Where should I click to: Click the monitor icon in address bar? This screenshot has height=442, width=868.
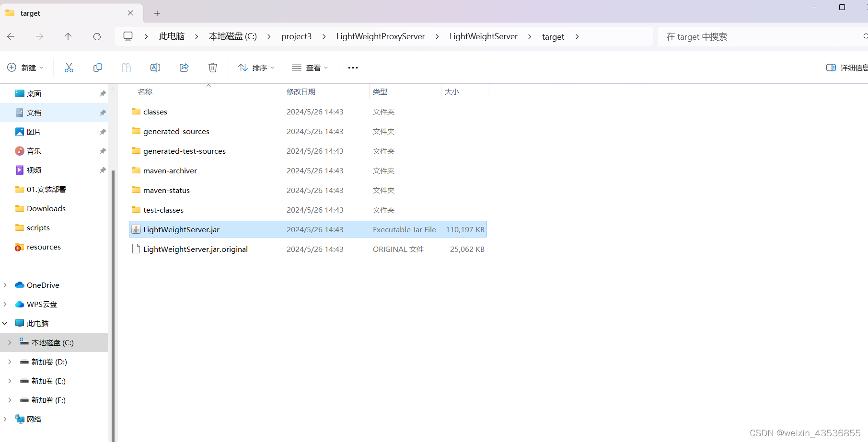tap(128, 36)
